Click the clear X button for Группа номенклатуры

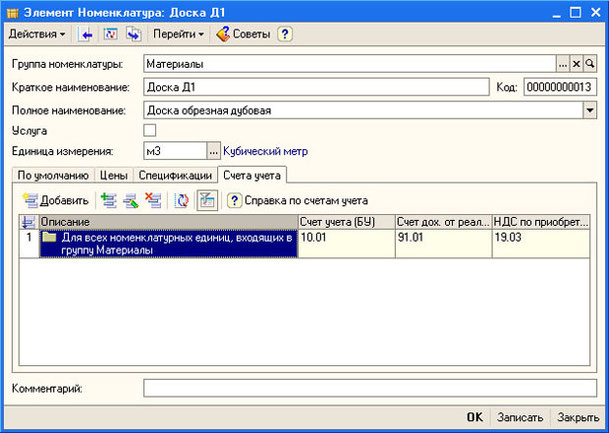tap(576, 64)
